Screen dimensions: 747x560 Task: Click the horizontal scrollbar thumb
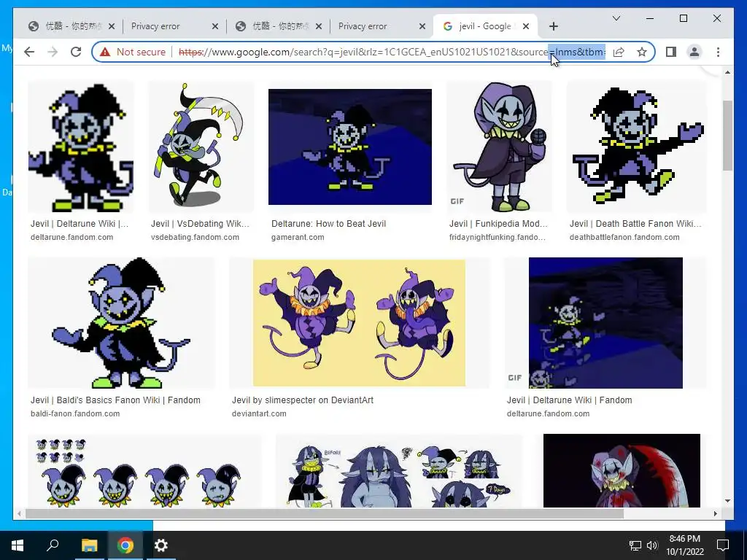(325, 513)
